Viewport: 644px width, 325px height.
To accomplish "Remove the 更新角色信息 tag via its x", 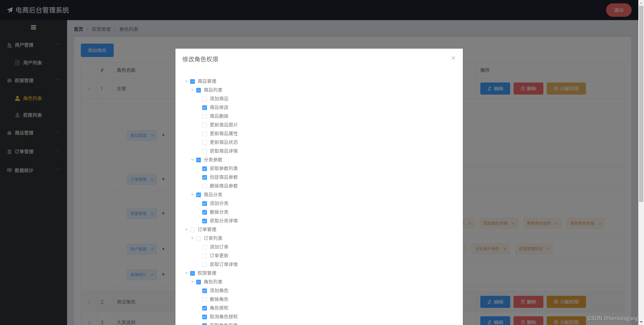I will 556,224.
